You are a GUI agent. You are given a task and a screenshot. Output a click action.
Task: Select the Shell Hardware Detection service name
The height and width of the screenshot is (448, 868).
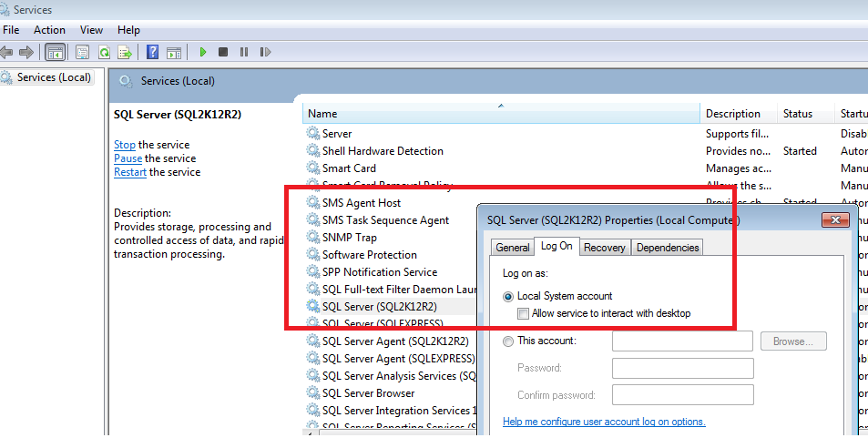pyautogui.click(x=383, y=151)
